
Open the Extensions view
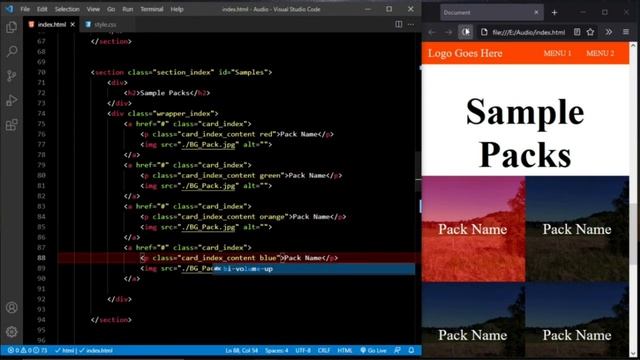coord(11,125)
